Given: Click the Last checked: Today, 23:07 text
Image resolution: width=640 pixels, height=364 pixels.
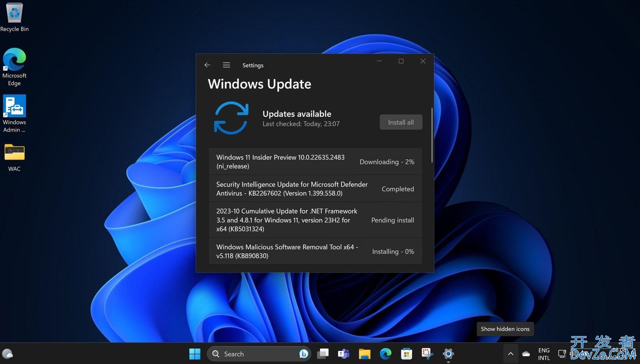Looking at the screenshot, I should tap(301, 124).
